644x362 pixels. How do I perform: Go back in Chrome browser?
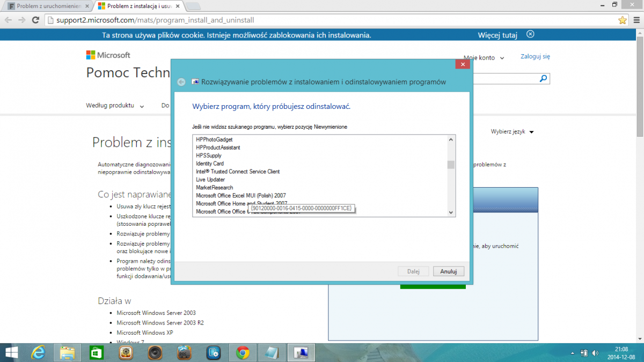pos(8,20)
